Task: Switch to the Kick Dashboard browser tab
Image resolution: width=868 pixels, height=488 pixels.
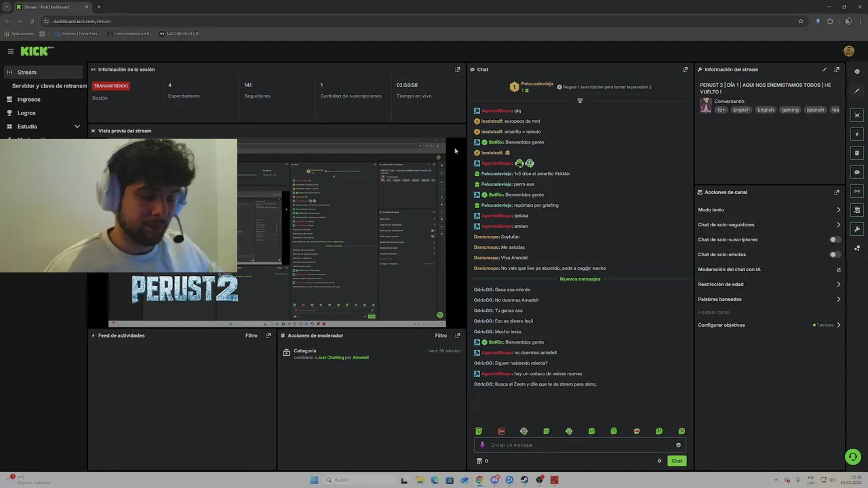Action: coord(52,7)
